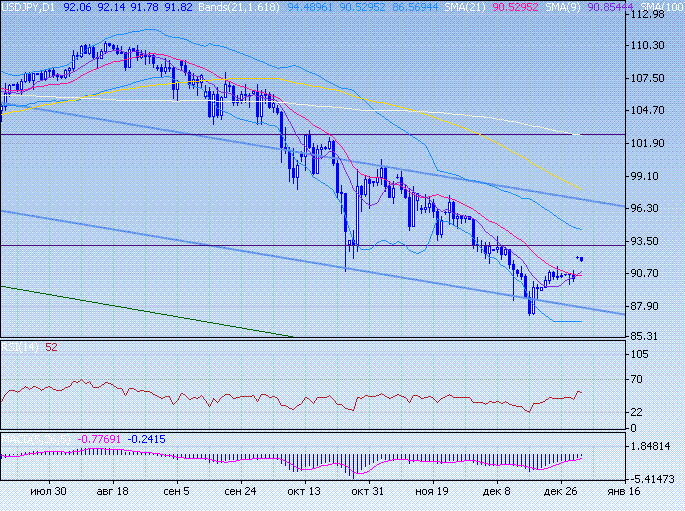The image size is (685, 511).
Task: Select the июл 30 date on timeline
Action: click(x=48, y=492)
